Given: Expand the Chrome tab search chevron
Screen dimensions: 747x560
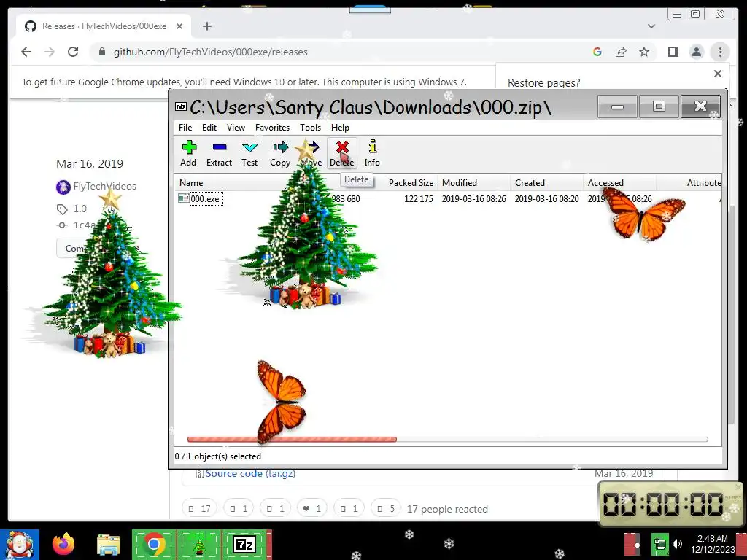Looking at the screenshot, I should pos(651,26).
